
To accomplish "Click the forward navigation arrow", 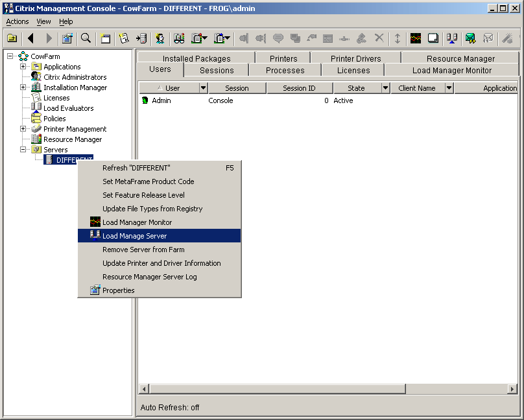I will click(49, 38).
